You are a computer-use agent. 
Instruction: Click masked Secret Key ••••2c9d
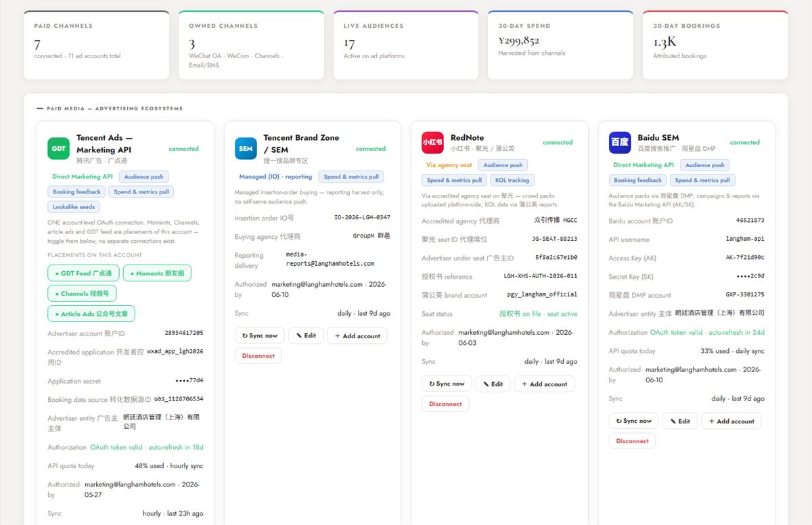[x=750, y=277]
